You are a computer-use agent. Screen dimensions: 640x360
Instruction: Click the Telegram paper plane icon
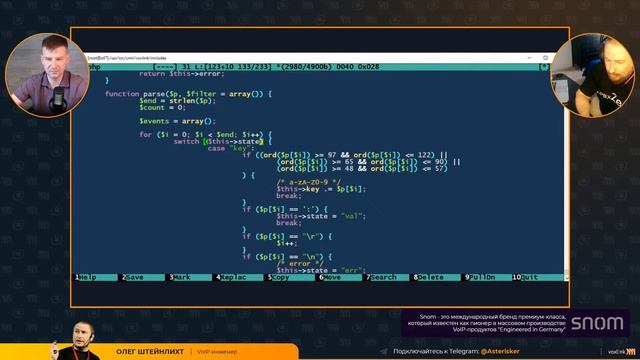[x=384, y=351]
